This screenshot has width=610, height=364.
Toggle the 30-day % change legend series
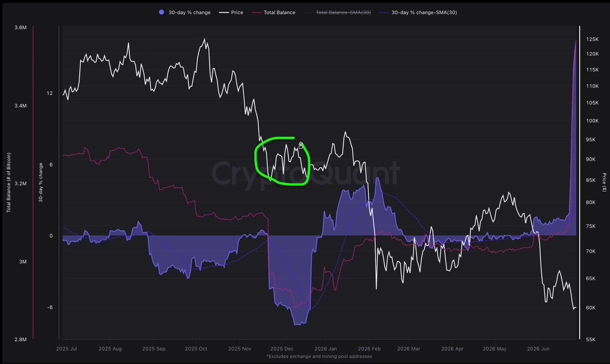pyautogui.click(x=184, y=12)
